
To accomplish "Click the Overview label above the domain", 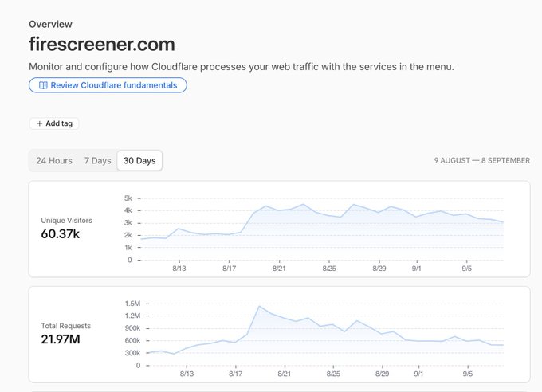I will pos(50,24).
